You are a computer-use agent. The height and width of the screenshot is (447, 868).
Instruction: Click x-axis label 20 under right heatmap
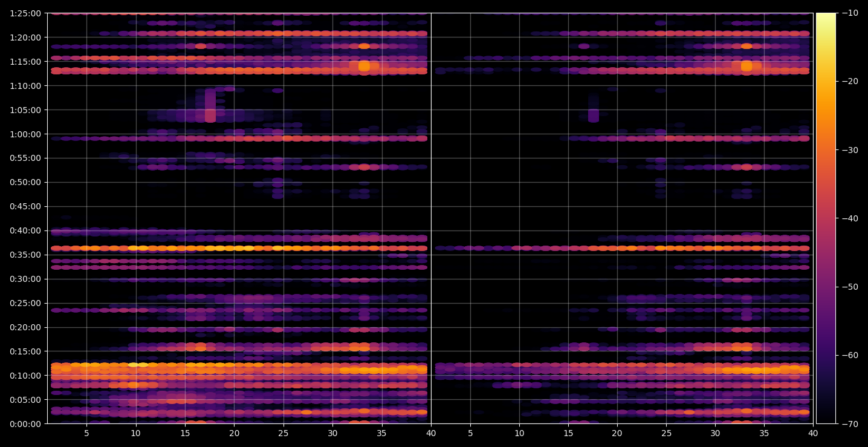[617, 433]
